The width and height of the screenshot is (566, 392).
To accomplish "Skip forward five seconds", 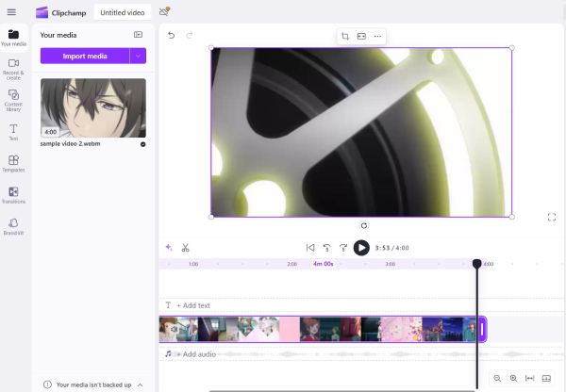I will [343, 248].
